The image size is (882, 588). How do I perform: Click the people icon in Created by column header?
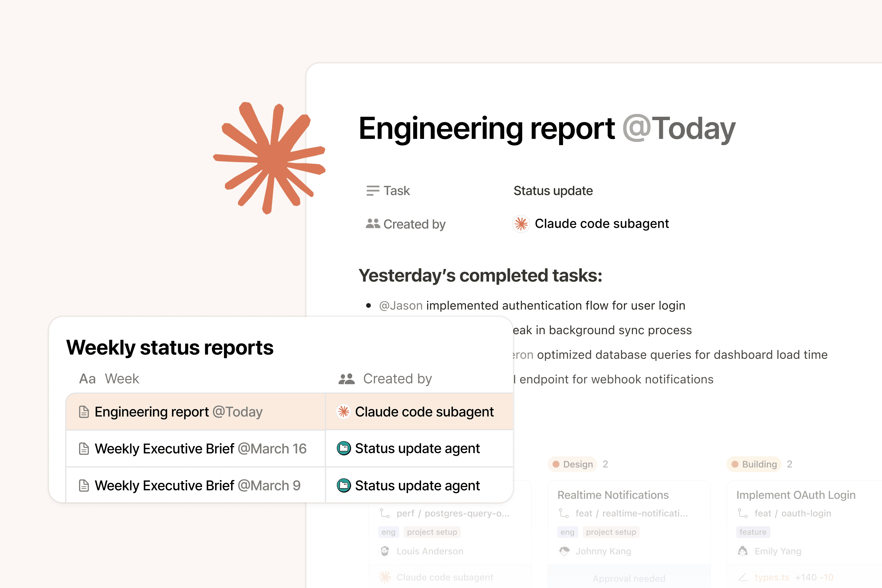(x=346, y=379)
